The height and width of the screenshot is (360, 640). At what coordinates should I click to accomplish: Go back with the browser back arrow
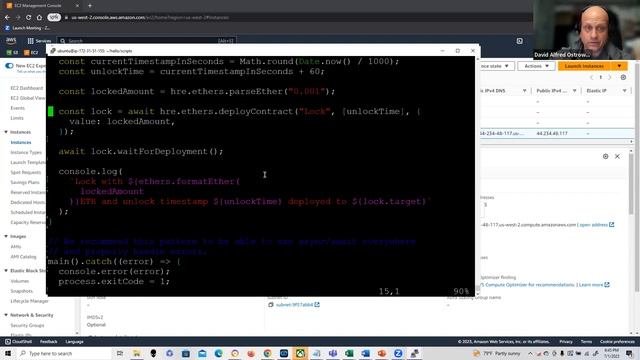tap(7, 18)
